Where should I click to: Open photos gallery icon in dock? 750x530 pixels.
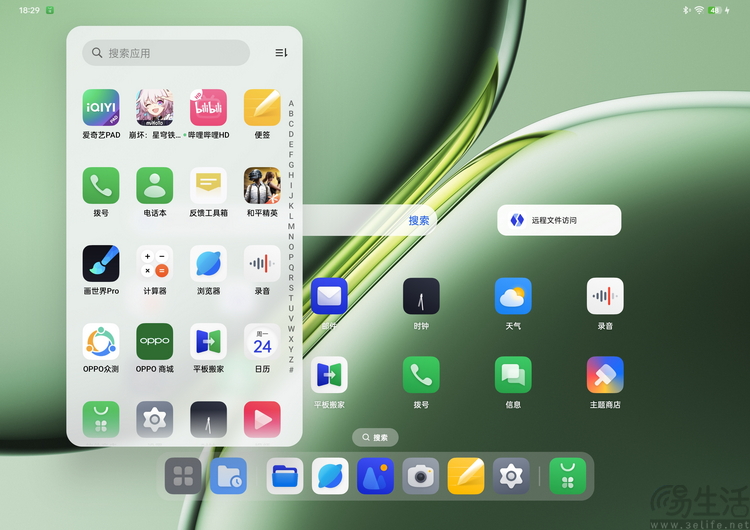pos(375,476)
